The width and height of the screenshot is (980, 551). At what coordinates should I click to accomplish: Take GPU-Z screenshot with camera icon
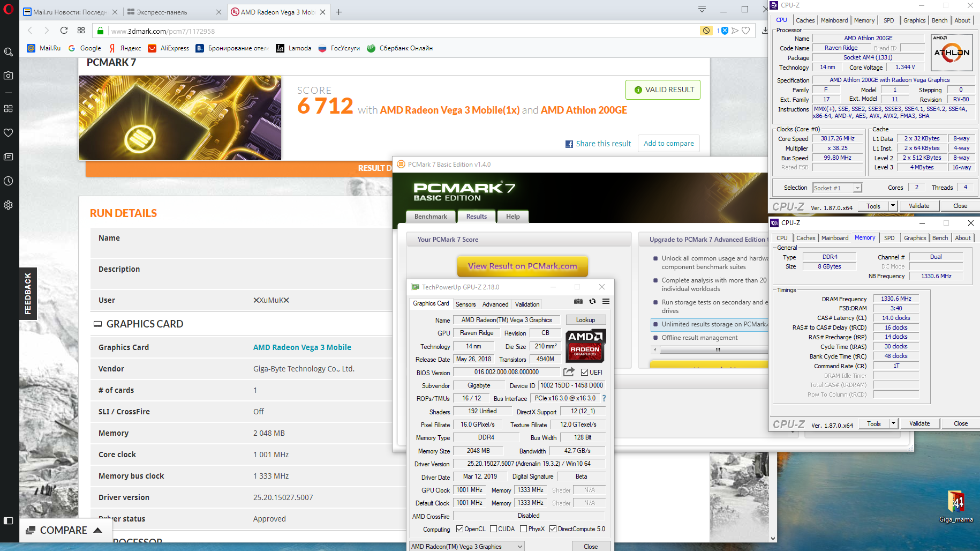(x=578, y=301)
